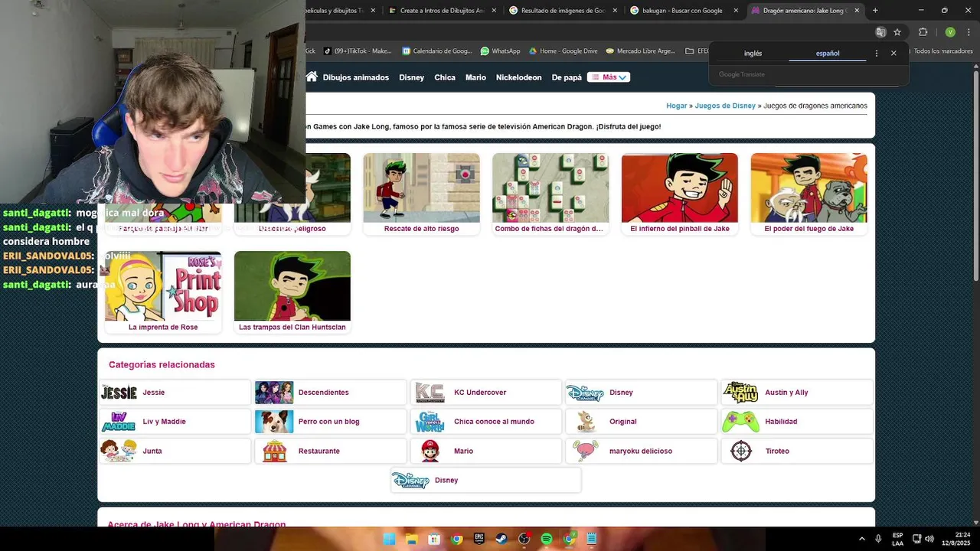Viewport: 980px width, 551px height.
Task: Expand the Más navigation dropdown
Action: [x=609, y=77]
